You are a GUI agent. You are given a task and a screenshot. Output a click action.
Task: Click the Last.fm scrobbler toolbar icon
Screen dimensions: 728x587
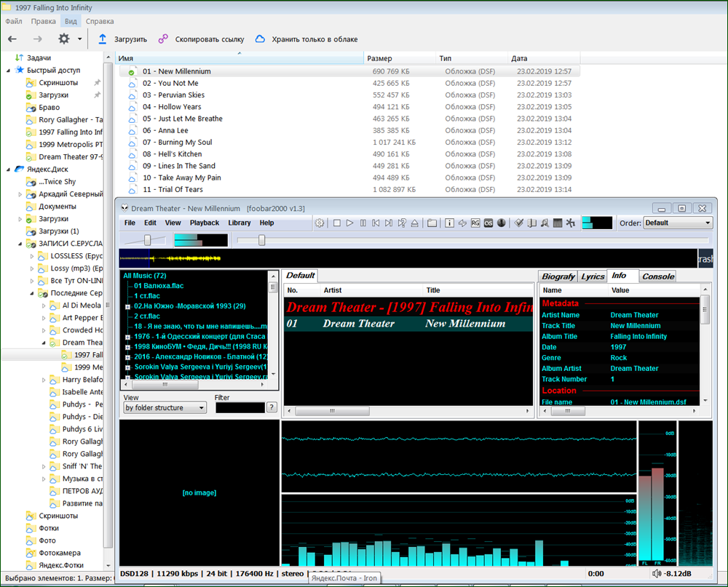tap(488, 223)
